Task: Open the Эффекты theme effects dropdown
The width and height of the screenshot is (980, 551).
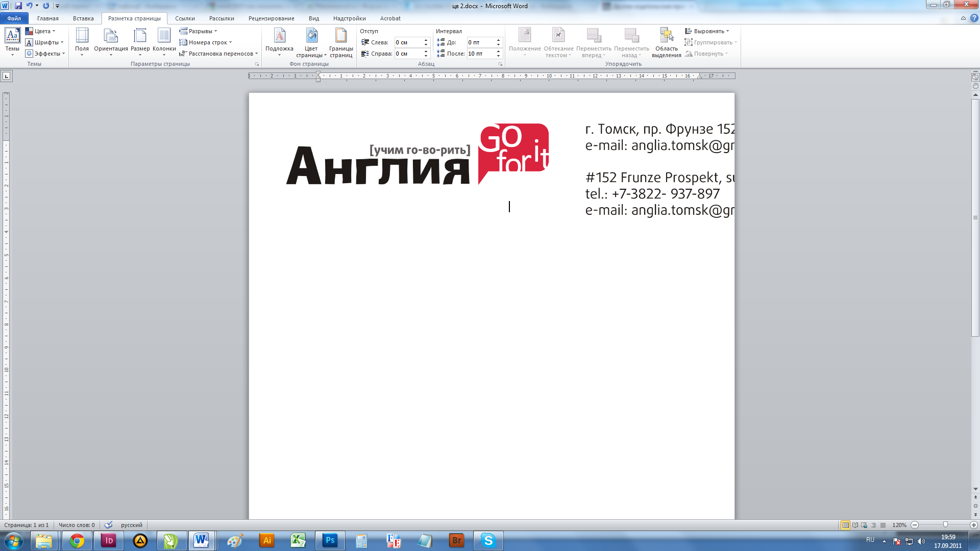Action: click(x=45, y=54)
